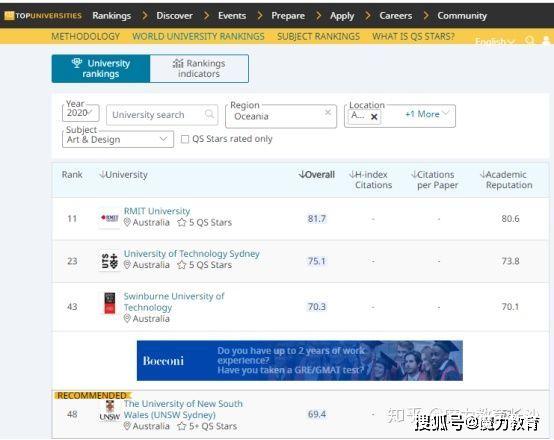
Task: Open What is QS Stars link
Action: [x=413, y=36]
